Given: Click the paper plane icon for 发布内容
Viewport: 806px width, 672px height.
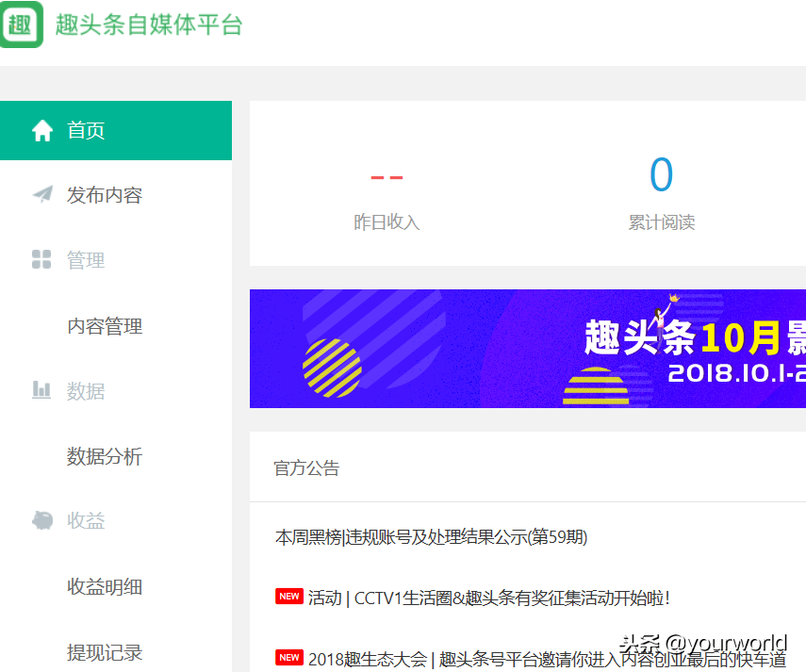Looking at the screenshot, I should tap(42, 195).
